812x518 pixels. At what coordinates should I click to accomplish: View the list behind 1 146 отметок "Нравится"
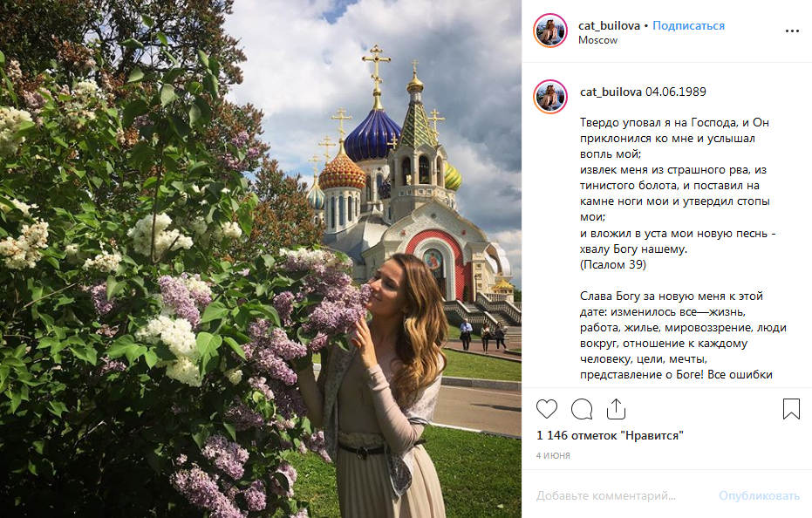[x=610, y=434]
